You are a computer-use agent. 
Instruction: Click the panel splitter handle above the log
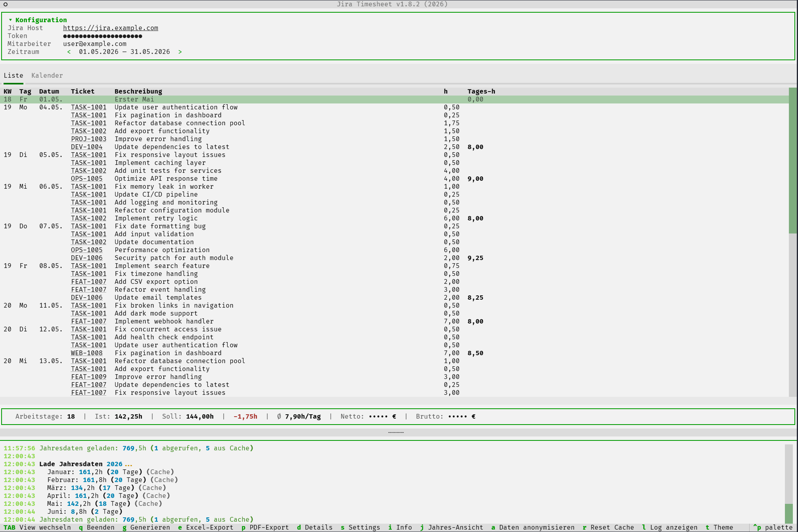(396, 432)
